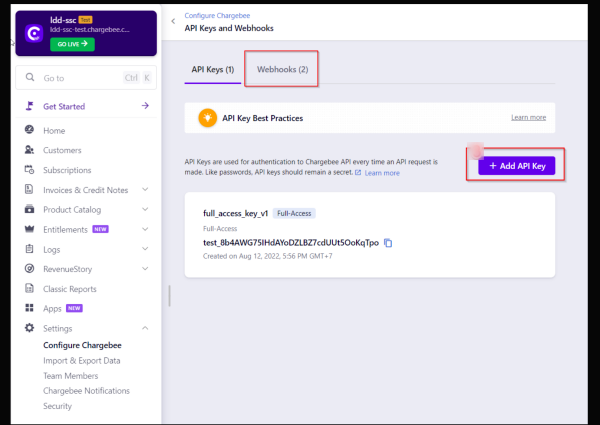Click the Home dashboard icon
The height and width of the screenshot is (425, 600).
pos(29,130)
